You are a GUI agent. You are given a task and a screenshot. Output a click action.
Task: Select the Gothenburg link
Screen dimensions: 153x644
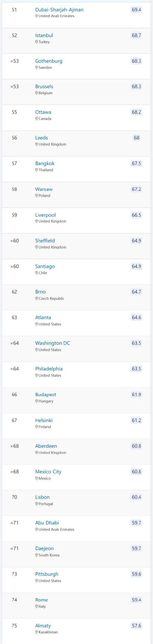[49, 61]
